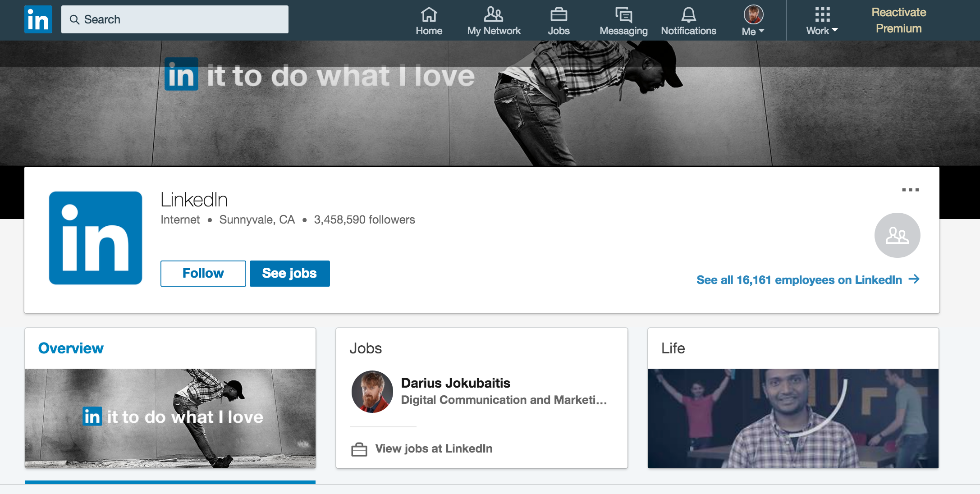Click briefcase icon beside View jobs
This screenshot has height=494, width=980.
[359, 449]
